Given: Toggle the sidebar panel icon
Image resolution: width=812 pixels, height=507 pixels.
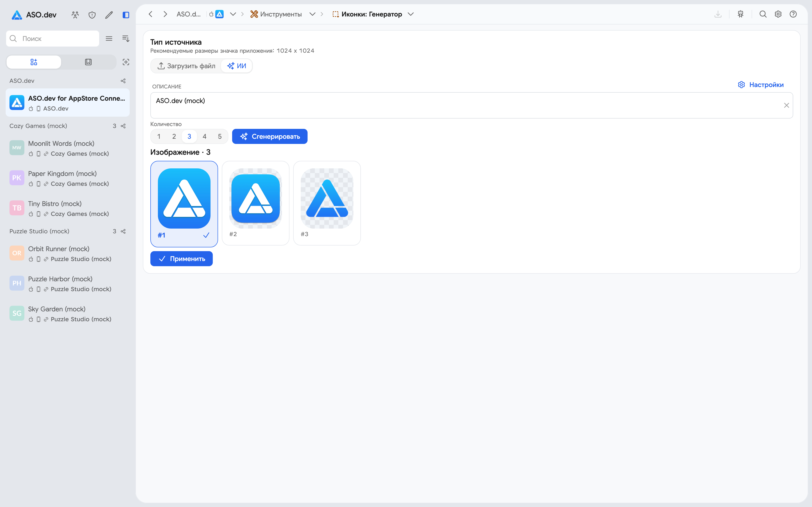Looking at the screenshot, I should pos(126,15).
